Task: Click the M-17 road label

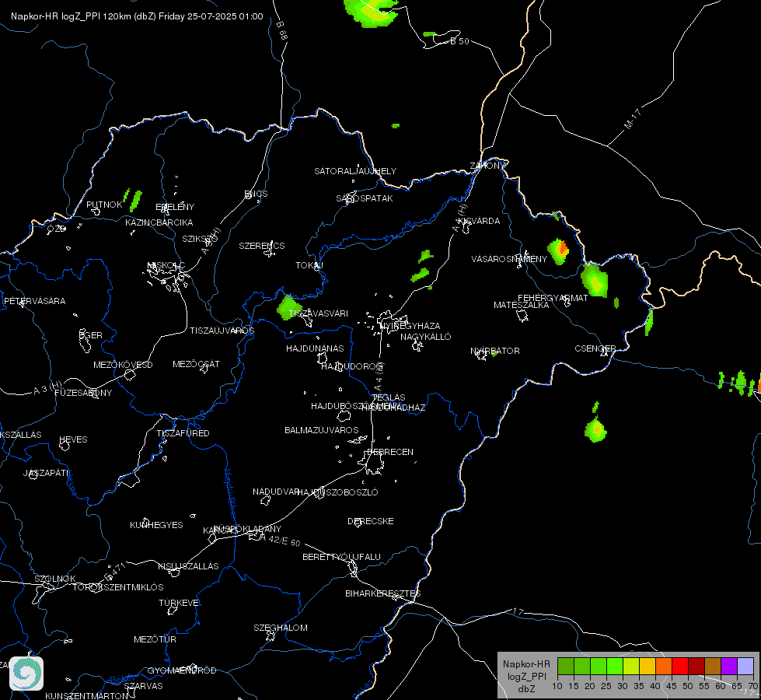Action: tap(633, 119)
